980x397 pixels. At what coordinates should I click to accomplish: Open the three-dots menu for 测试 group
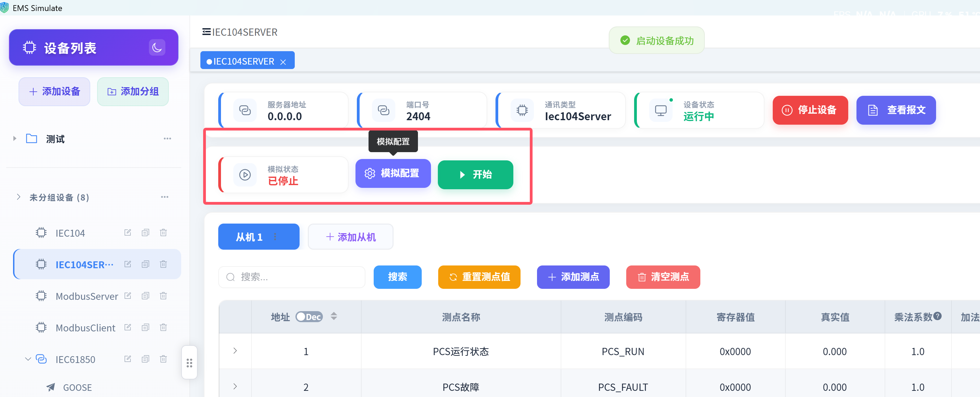click(x=167, y=138)
